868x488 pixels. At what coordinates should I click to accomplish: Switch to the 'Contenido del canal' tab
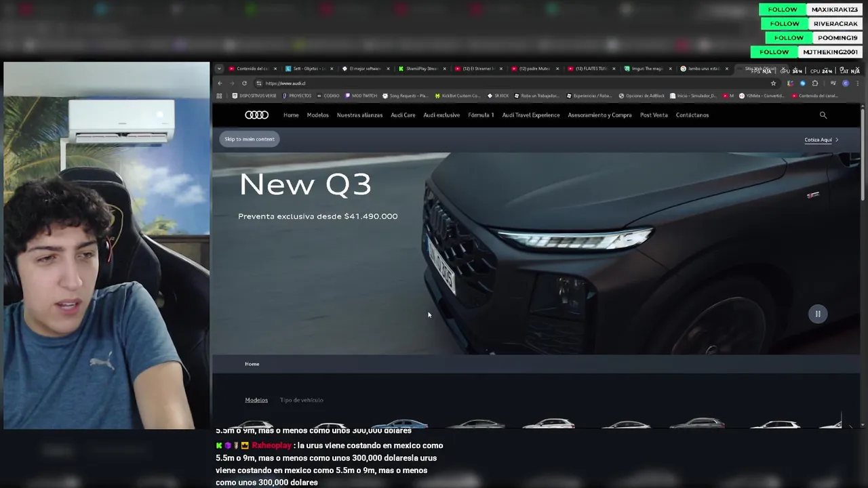click(x=252, y=68)
